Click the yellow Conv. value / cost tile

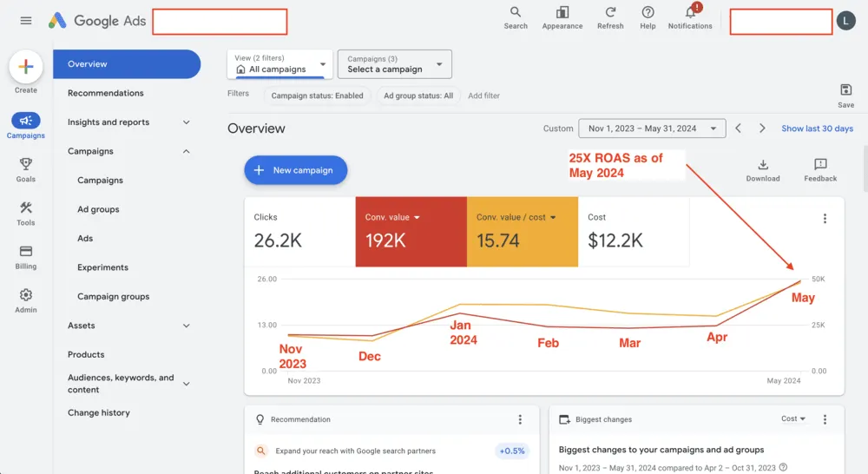click(x=522, y=232)
